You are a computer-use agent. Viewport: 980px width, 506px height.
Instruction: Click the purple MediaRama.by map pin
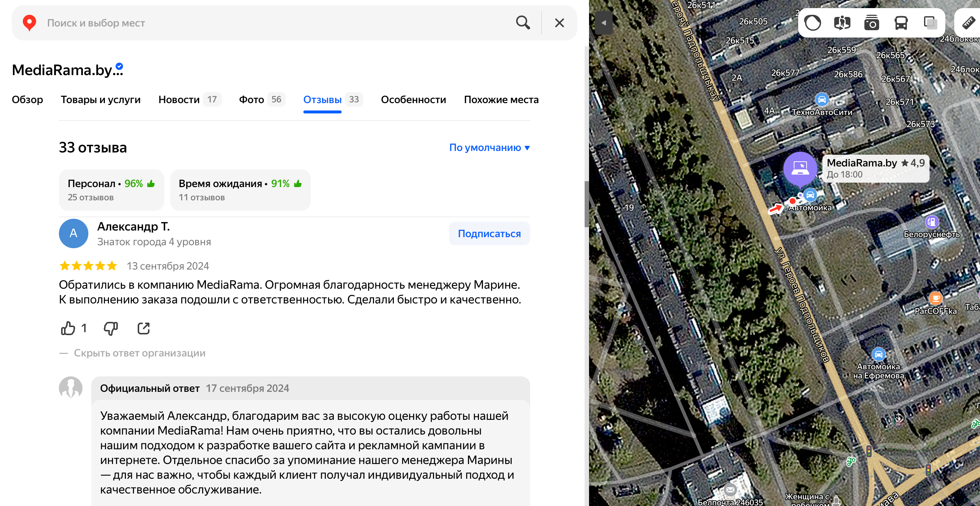tap(800, 169)
